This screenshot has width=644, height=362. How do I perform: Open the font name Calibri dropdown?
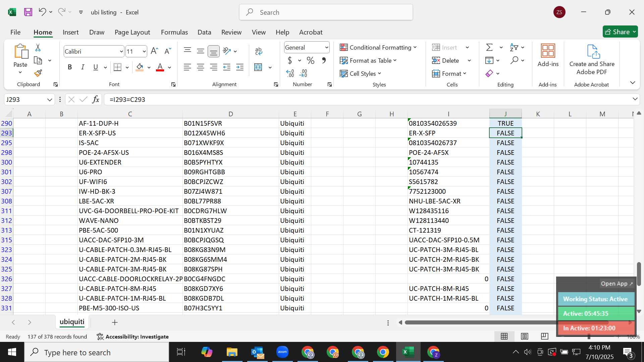(121, 51)
